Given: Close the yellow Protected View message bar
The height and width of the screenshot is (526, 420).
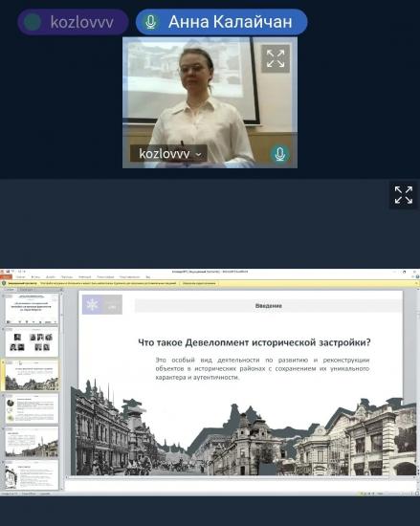Looking at the screenshot, I should click(417, 283).
